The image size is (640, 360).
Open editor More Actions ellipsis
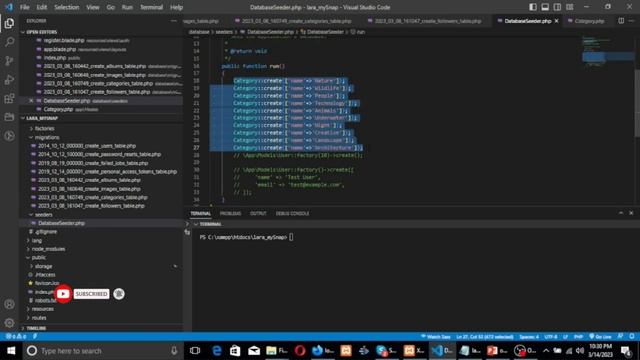coord(631,21)
